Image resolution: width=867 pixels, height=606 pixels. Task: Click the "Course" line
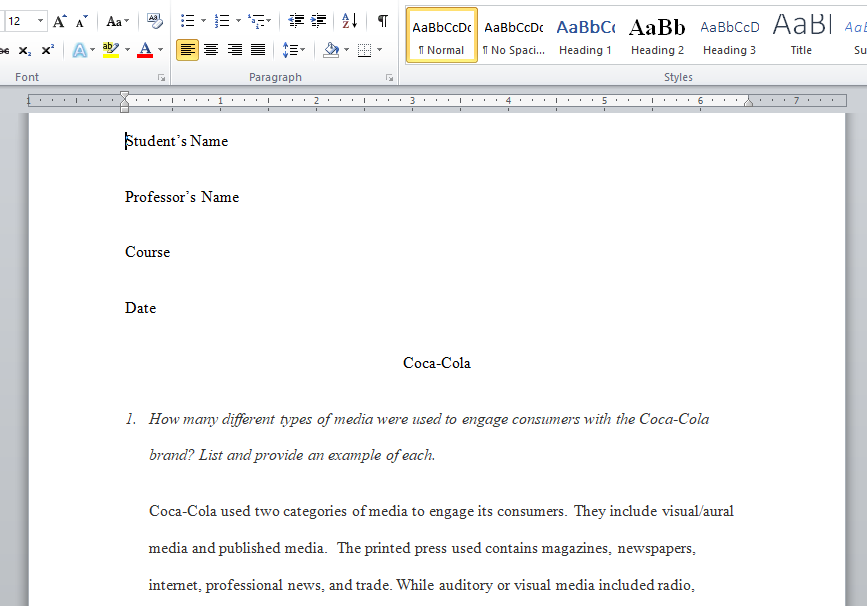[148, 252]
